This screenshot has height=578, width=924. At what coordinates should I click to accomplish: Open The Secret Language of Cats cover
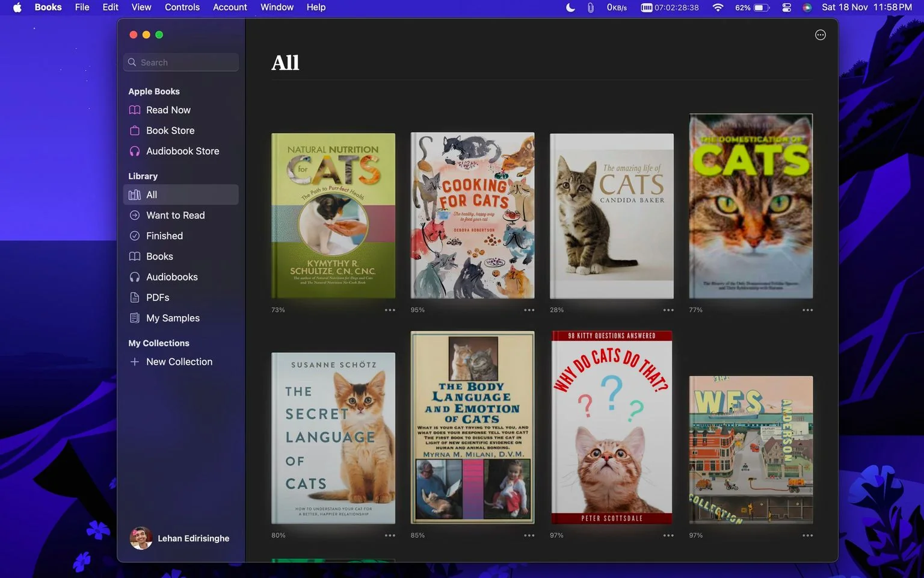coord(333,438)
